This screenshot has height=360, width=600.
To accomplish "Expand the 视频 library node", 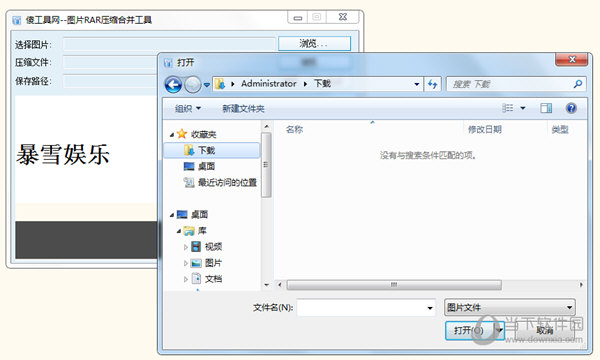I will 186,247.
